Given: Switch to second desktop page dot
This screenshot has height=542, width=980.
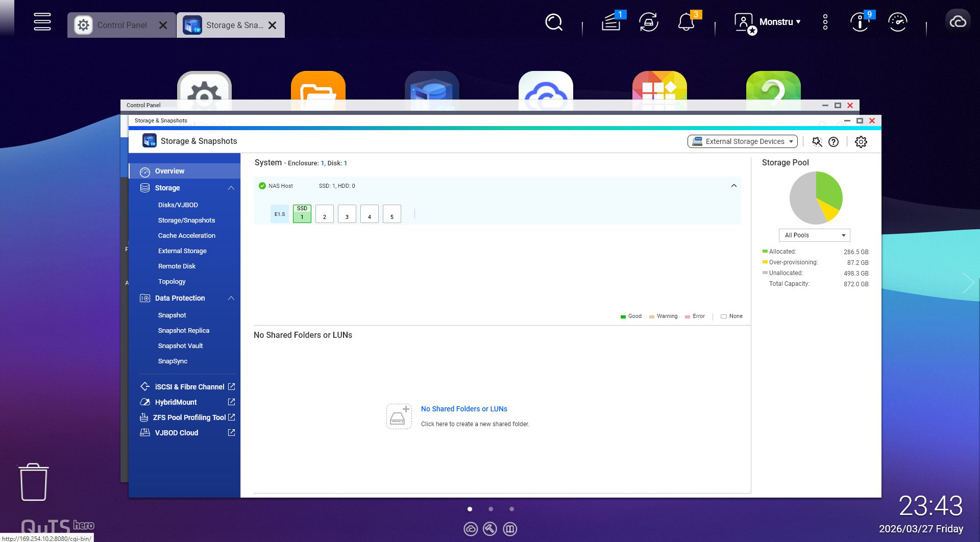Looking at the screenshot, I should click(x=491, y=509).
